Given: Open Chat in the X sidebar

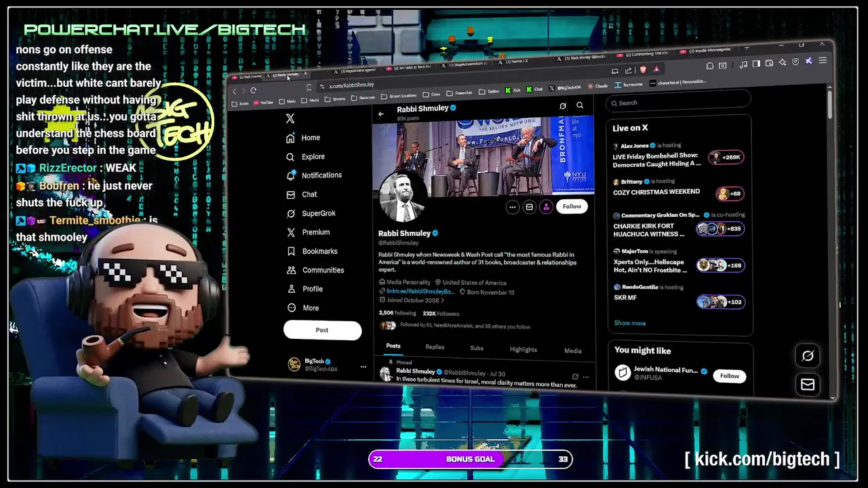Looking at the screenshot, I should coord(302,195).
